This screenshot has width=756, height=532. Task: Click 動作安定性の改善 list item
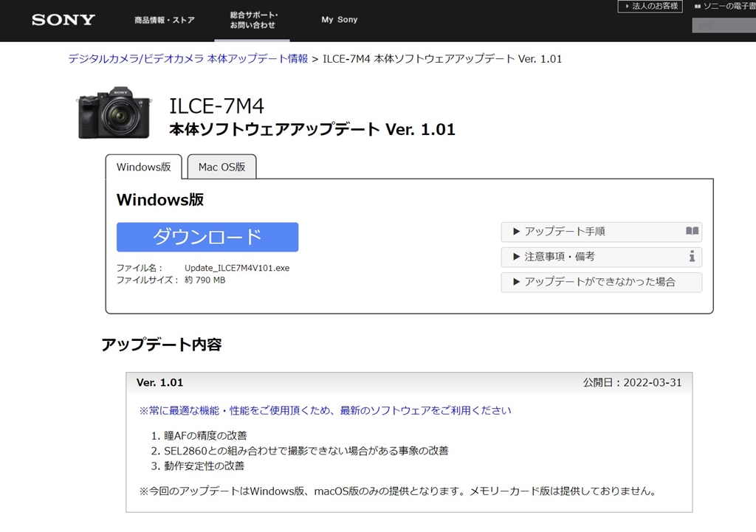point(204,466)
